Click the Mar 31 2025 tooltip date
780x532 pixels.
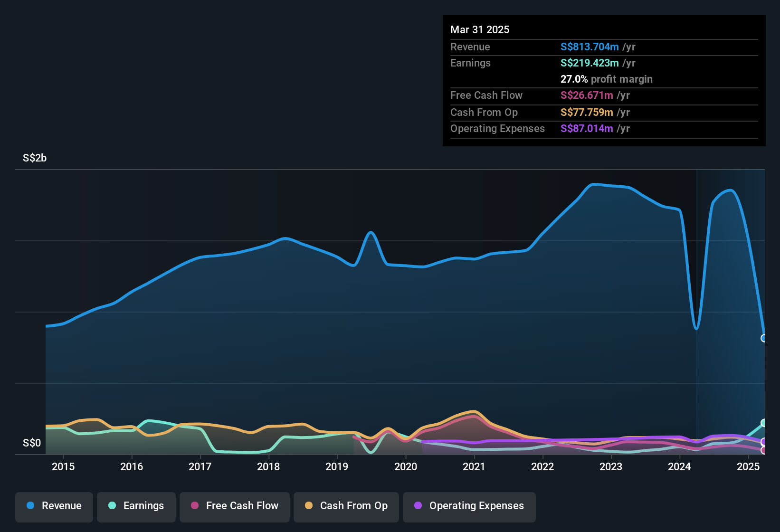click(480, 29)
